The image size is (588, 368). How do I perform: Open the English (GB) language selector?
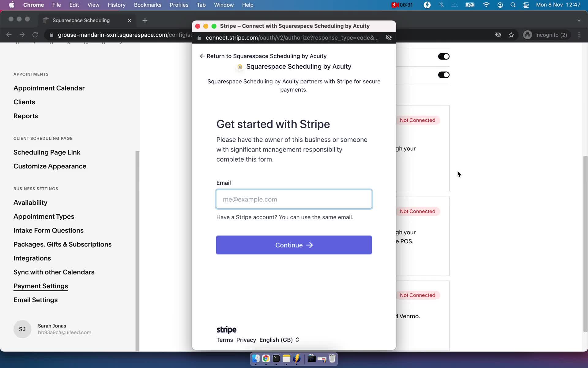click(279, 340)
